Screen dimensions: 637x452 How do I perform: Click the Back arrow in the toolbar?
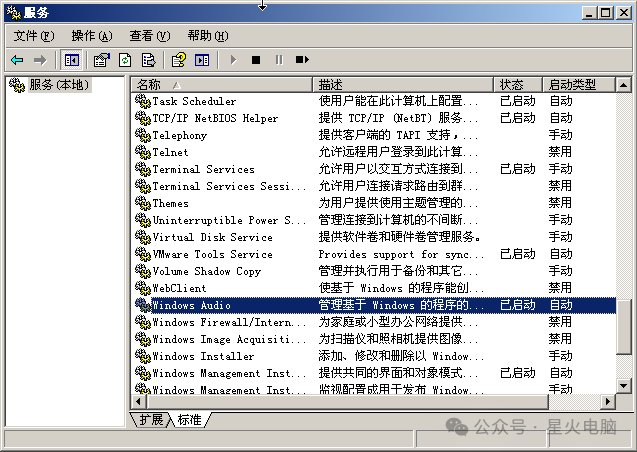[17, 60]
